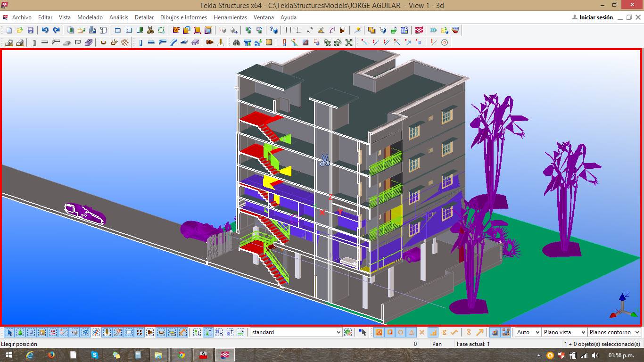644x362 pixels.
Task: Open the Ayuda menu
Action: (x=289, y=17)
